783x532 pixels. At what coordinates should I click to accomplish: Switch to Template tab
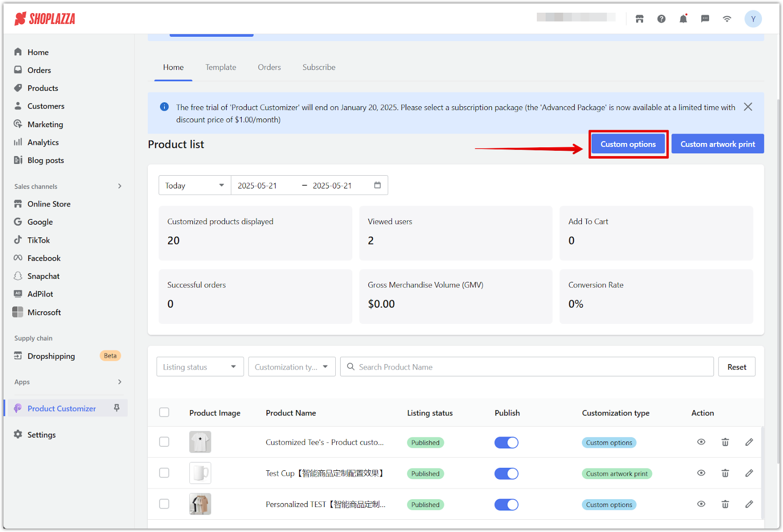[221, 68]
